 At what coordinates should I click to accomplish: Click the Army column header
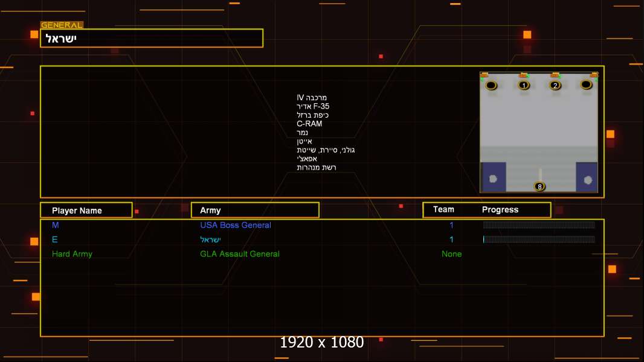click(255, 211)
